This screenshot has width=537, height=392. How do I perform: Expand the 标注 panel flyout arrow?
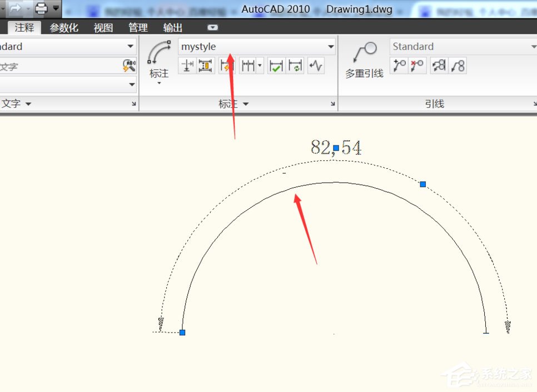245,103
